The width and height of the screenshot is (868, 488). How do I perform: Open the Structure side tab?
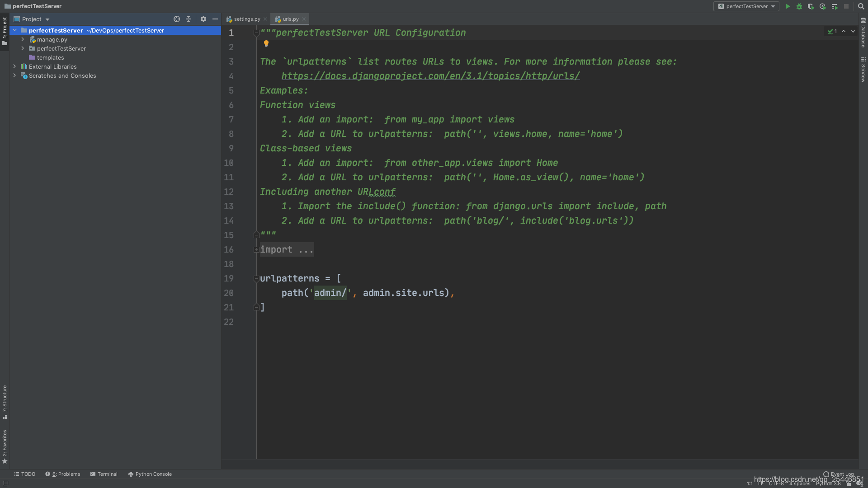5,402
